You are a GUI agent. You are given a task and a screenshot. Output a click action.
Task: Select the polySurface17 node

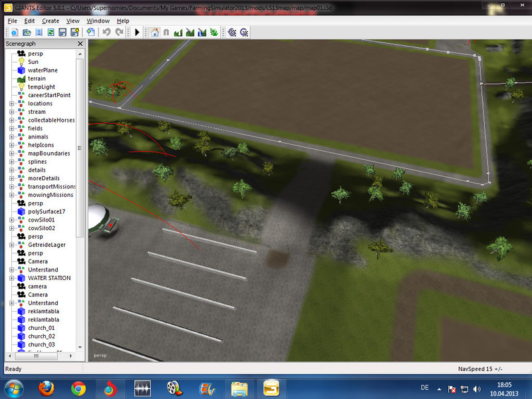[x=47, y=211]
